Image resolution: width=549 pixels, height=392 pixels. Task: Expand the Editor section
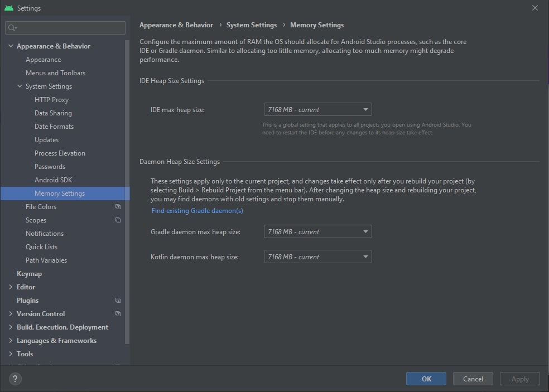point(11,287)
